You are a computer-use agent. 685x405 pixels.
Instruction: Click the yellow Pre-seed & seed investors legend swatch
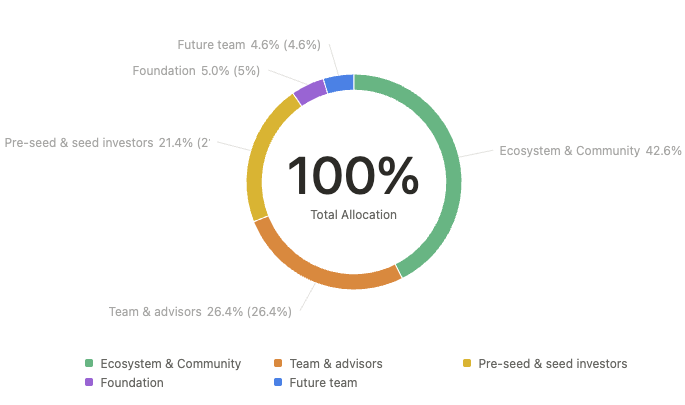click(x=467, y=364)
